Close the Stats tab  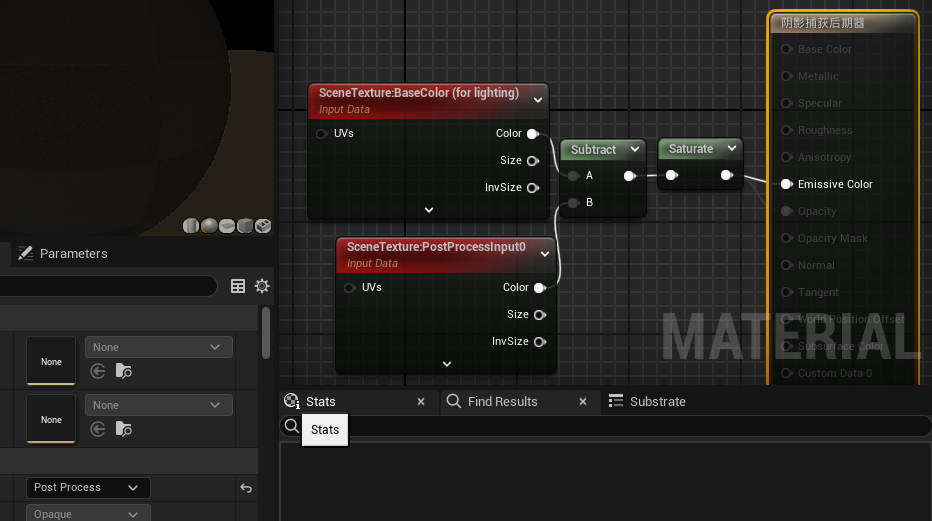point(421,402)
